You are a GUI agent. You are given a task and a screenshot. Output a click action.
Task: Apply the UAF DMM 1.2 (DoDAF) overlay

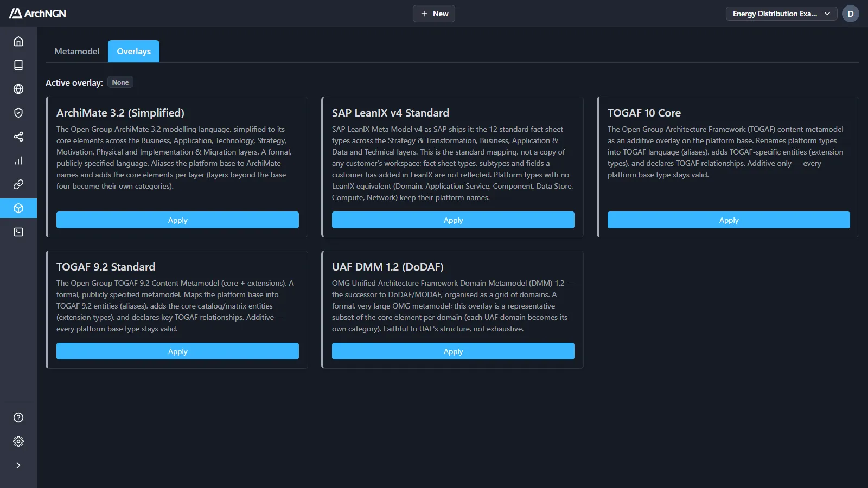453,351
